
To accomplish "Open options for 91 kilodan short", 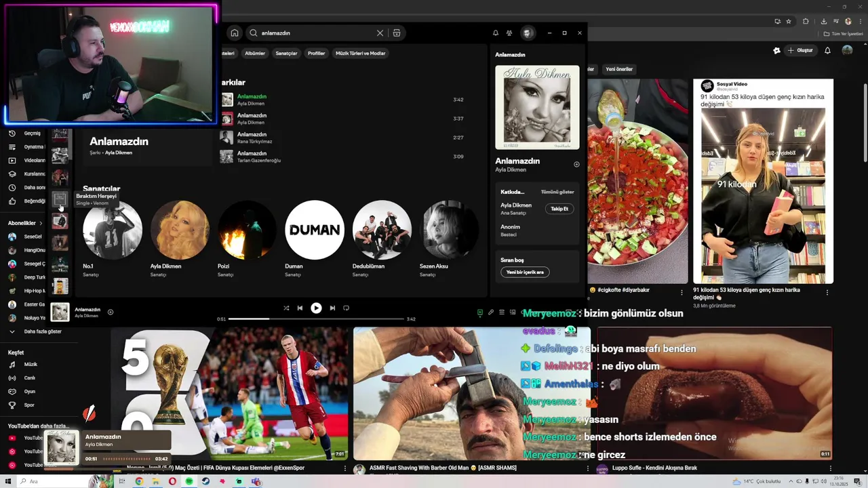I will (827, 292).
